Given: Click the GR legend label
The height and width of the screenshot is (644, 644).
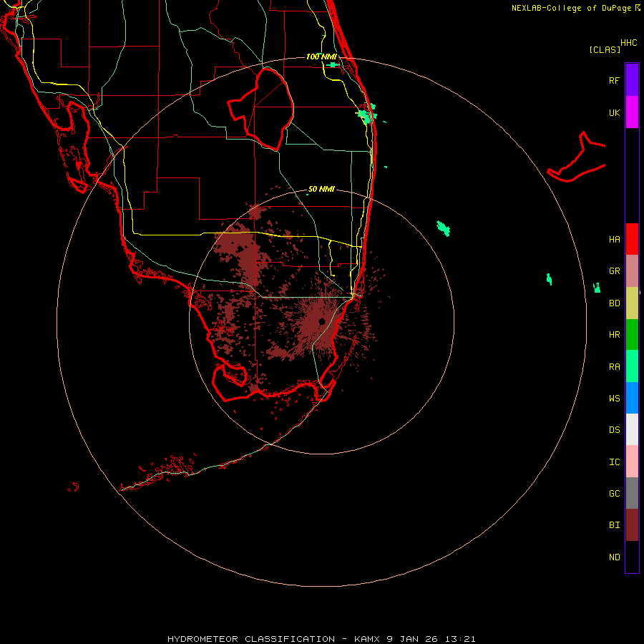Looking at the screenshot, I should point(614,271).
